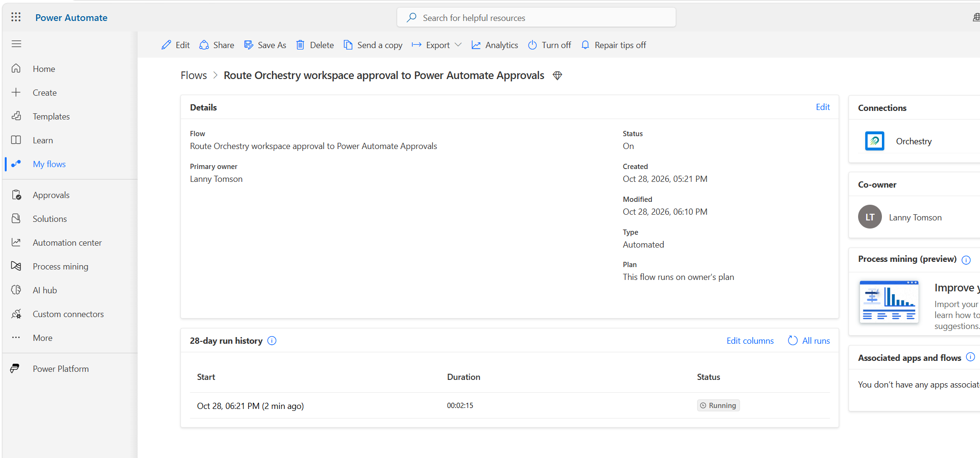The image size is (980, 458).
Task: Open Edit columns for run history
Action: click(x=750, y=341)
